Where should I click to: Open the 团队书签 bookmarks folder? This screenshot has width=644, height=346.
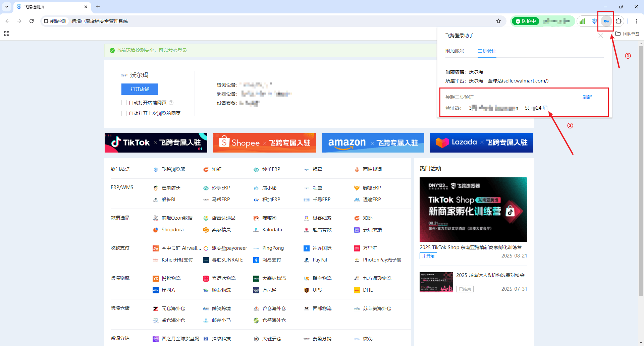(627, 34)
